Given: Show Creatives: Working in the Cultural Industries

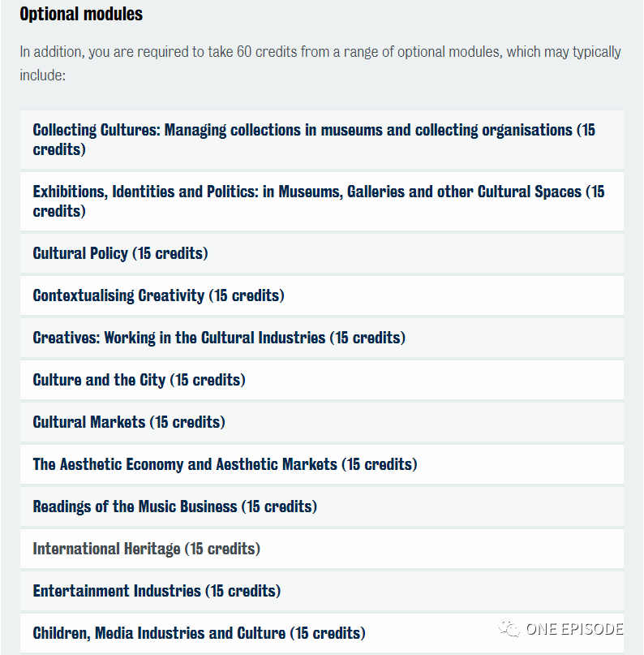Looking at the screenshot, I should coord(321,338).
